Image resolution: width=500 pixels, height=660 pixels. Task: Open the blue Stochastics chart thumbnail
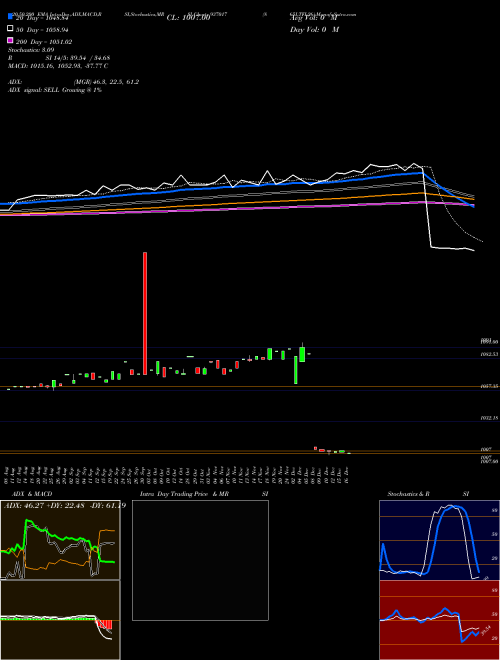(x=439, y=540)
